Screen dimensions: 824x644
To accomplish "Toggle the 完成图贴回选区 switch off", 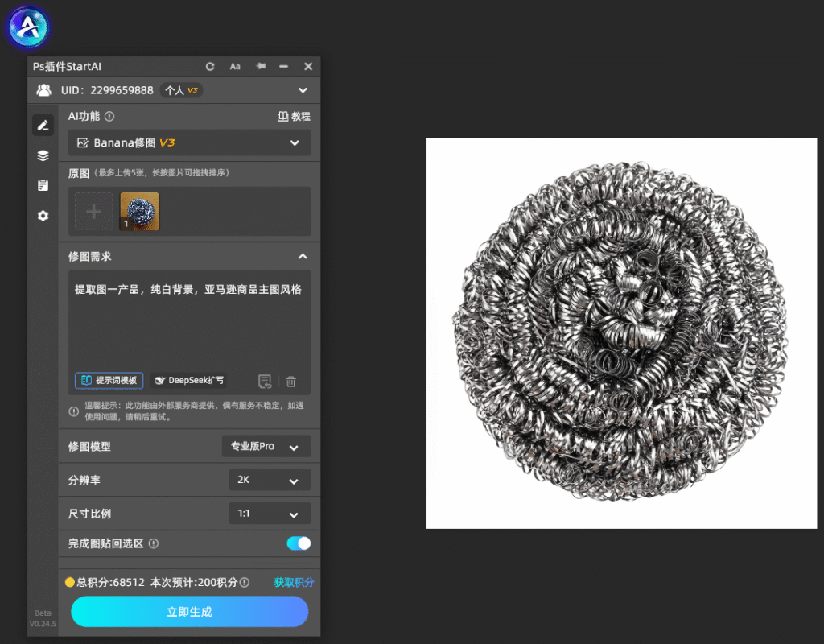I will tap(299, 543).
